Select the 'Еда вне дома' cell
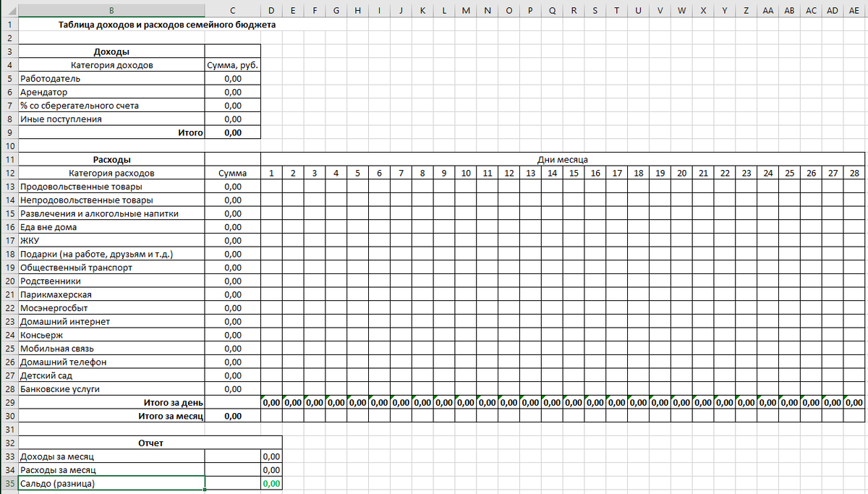The height and width of the screenshot is (494, 868). 111,227
